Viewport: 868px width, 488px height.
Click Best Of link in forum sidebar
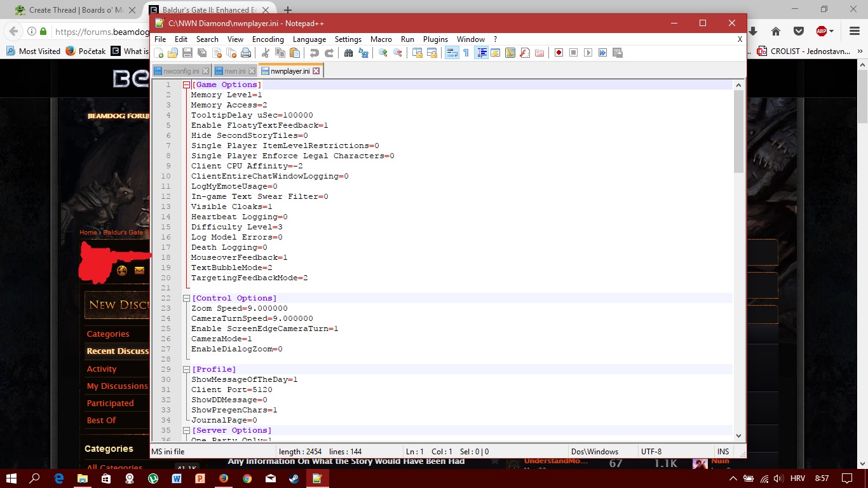coord(102,420)
